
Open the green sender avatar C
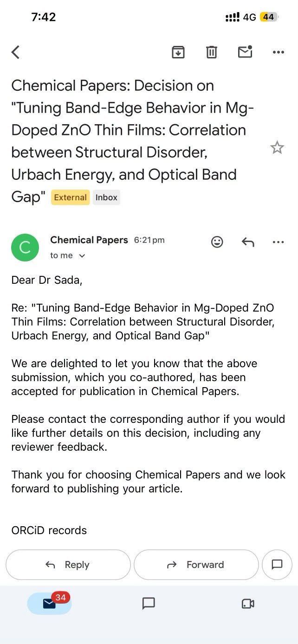tap(25, 248)
